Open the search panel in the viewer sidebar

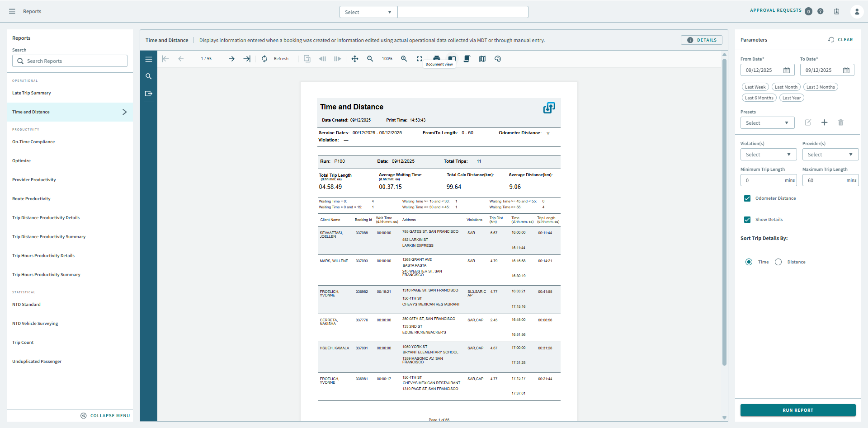click(149, 76)
